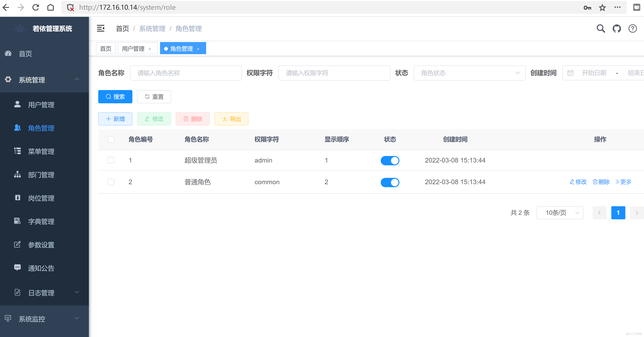Switch to the 首页 tab

(x=106, y=48)
